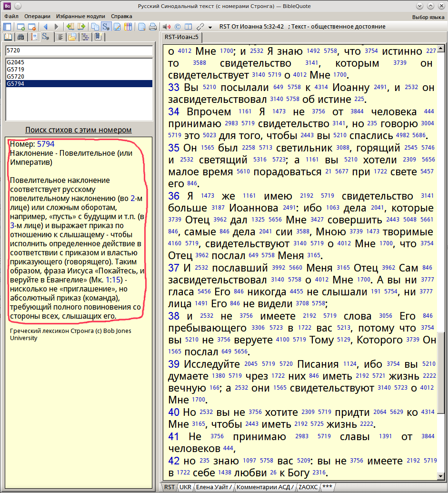448x493 pixels.
Task: Toggle the parallel two-pane view icon
Action: [x=188, y=27]
